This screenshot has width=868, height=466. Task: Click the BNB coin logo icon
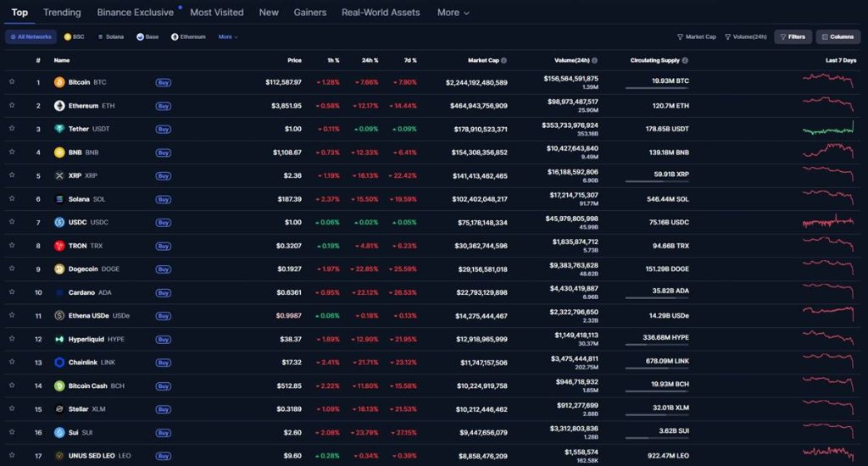tap(59, 153)
